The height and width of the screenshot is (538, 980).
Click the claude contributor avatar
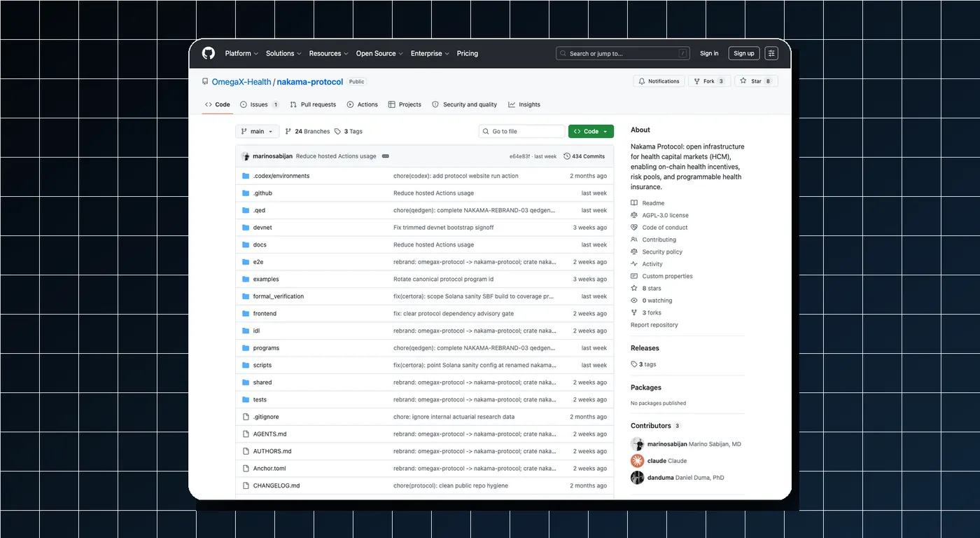[x=637, y=461]
